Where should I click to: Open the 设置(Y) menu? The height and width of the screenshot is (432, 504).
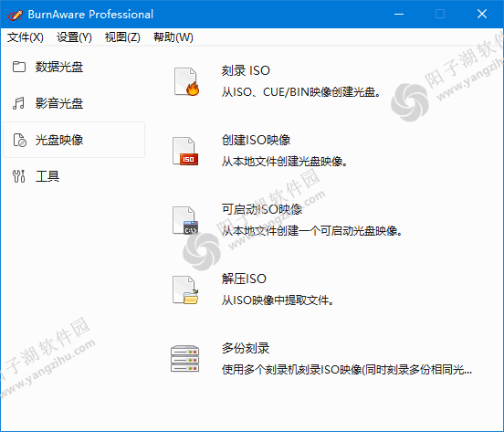click(74, 37)
